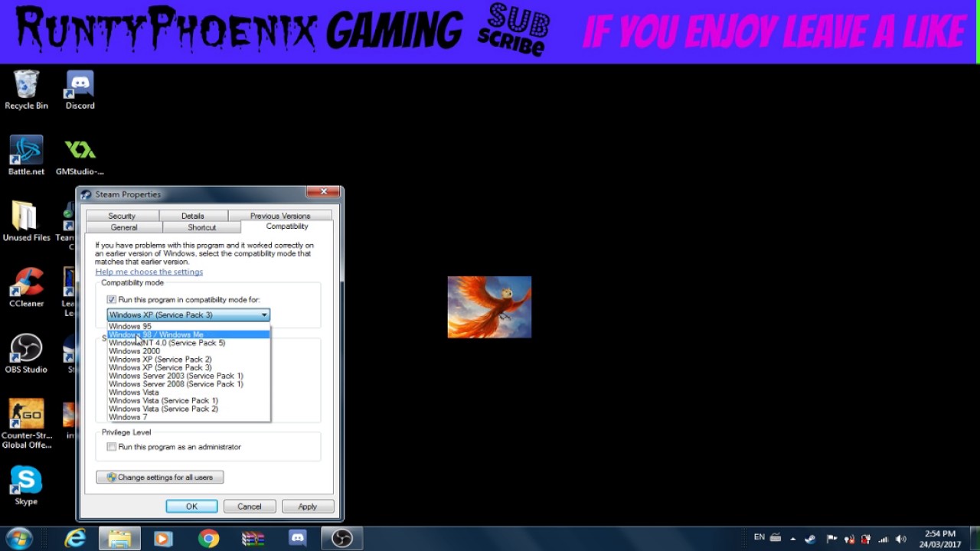This screenshot has width=980, height=551.
Task: Click the Show desktop button
Action: (x=974, y=539)
